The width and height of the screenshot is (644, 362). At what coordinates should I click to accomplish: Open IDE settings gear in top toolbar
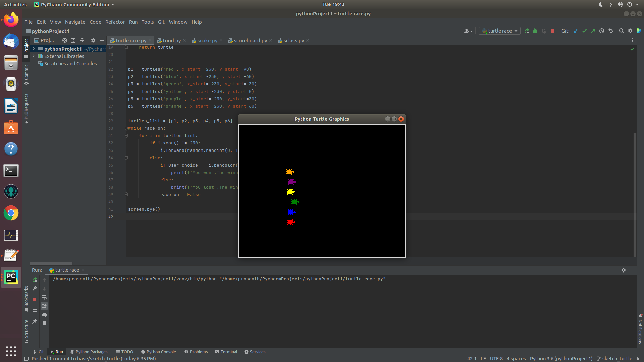pyautogui.click(x=630, y=31)
